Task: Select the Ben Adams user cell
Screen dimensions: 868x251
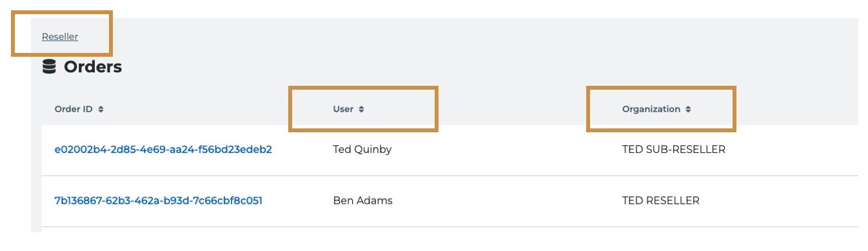Action: [x=362, y=201]
